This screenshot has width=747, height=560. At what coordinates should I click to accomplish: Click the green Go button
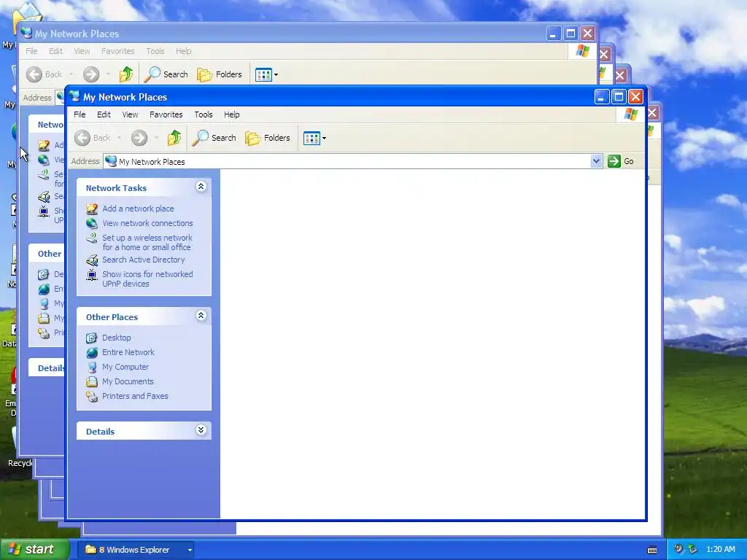[620, 161]
